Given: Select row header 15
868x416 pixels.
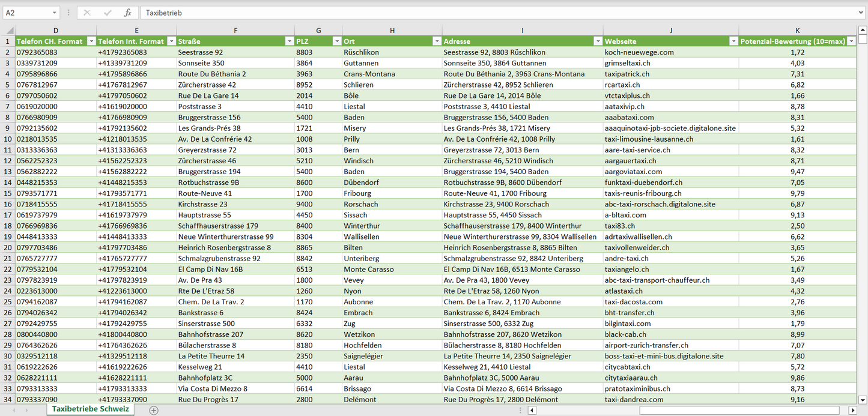Looking at the screenshot, I should [x=8, y=193].
